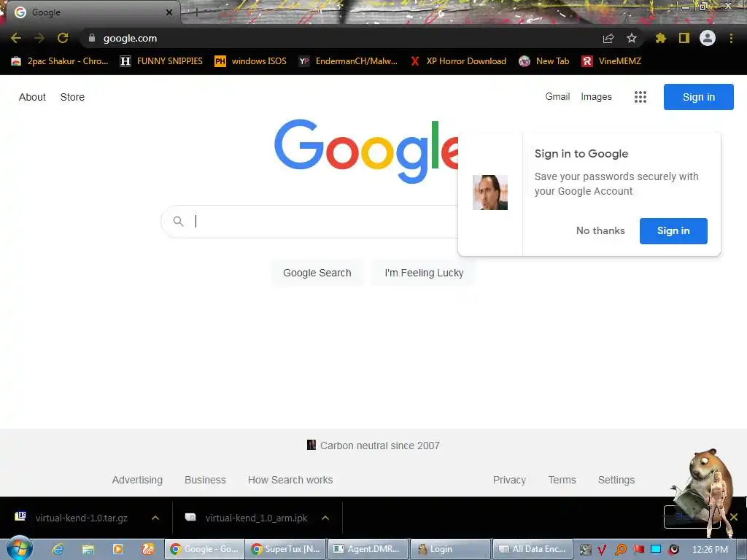View site info via the lock icon
The image size is (747, 560).
coord(92,38)
